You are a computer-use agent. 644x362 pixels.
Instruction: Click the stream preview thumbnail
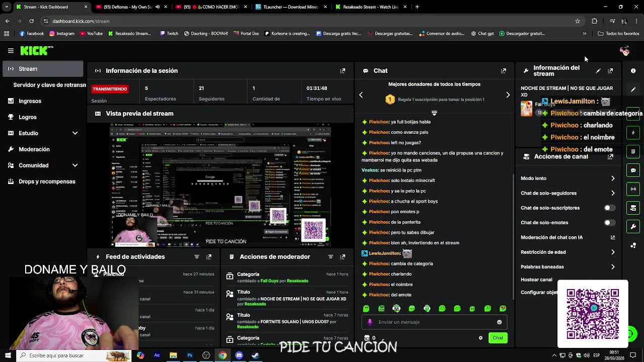click(220, 184)
